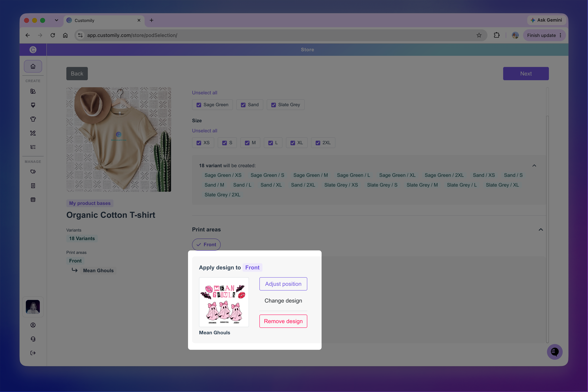Screen dimensions: 588x392
Task: Click the Organic Cotton T-shirt product image
Action: 119,140
